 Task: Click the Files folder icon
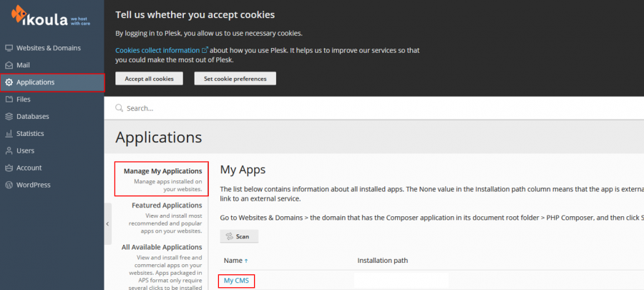tap(9, 100)
